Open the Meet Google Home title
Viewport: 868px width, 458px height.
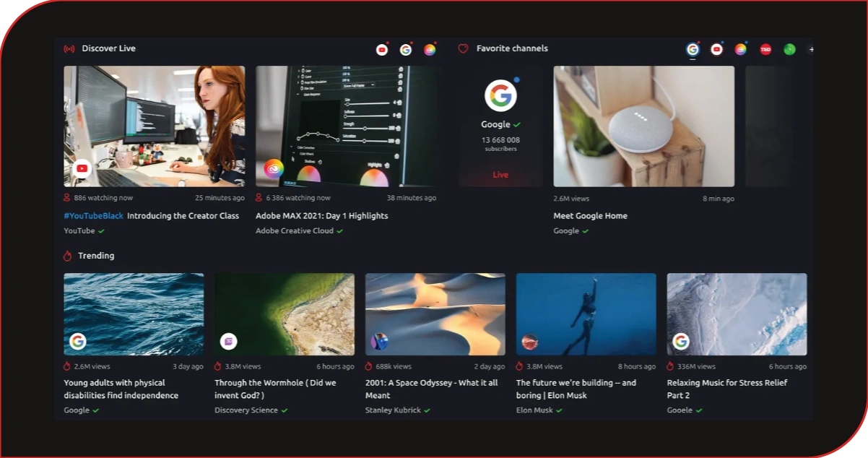tap(590, 216)
